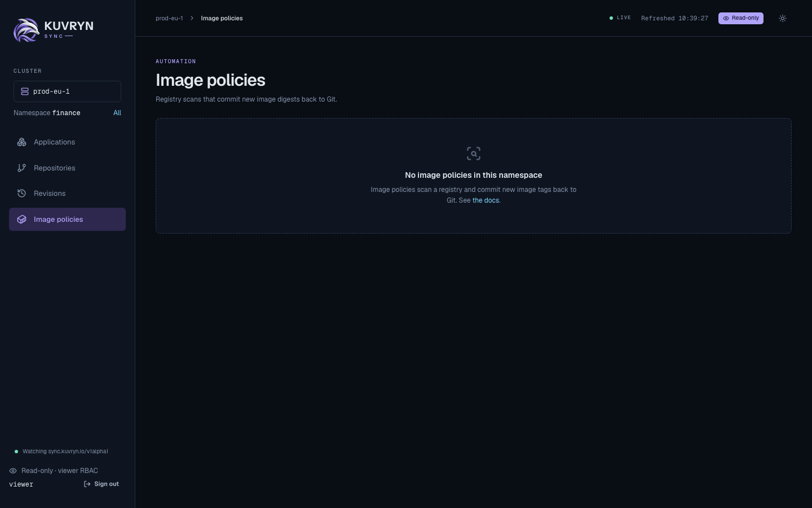Image resolution: width=812 pixels, height=508 pixels.
Task: Click the Sign out button
Action: (x=101, y=484)
